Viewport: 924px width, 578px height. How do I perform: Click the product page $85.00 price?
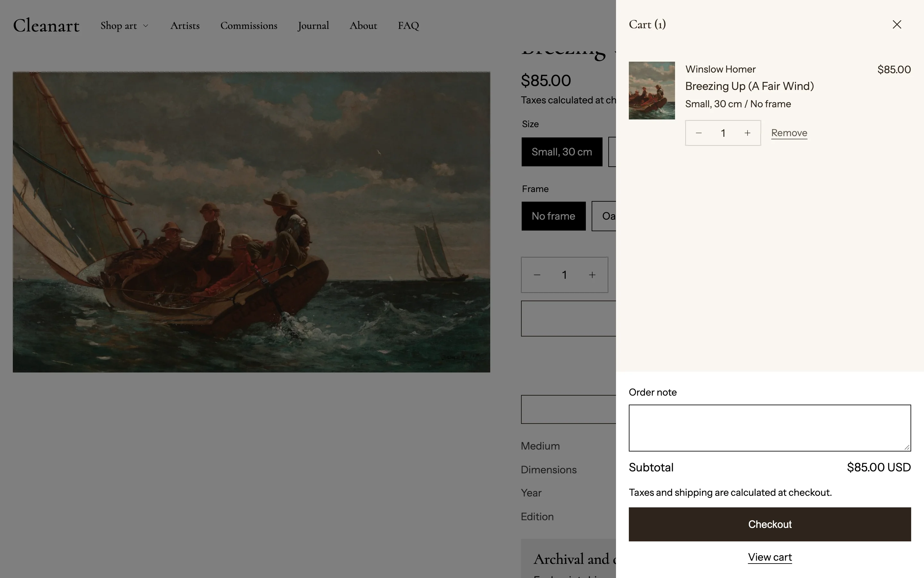(546, 81)
